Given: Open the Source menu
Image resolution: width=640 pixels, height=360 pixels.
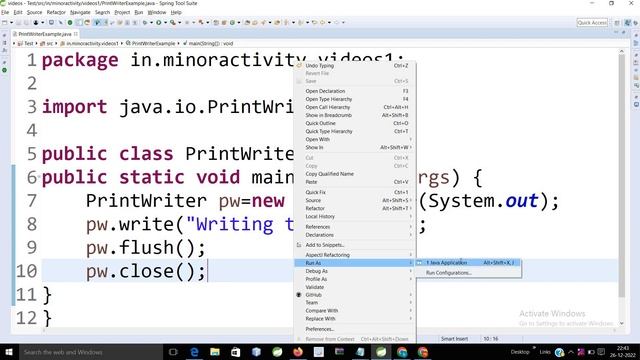Looking at the screenshot, I should [x=34, y=12].
